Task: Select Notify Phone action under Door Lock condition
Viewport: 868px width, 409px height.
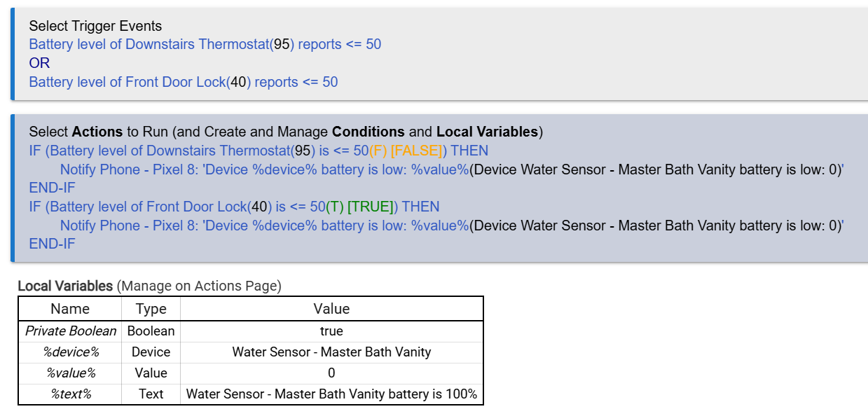Action: point(263,226)
